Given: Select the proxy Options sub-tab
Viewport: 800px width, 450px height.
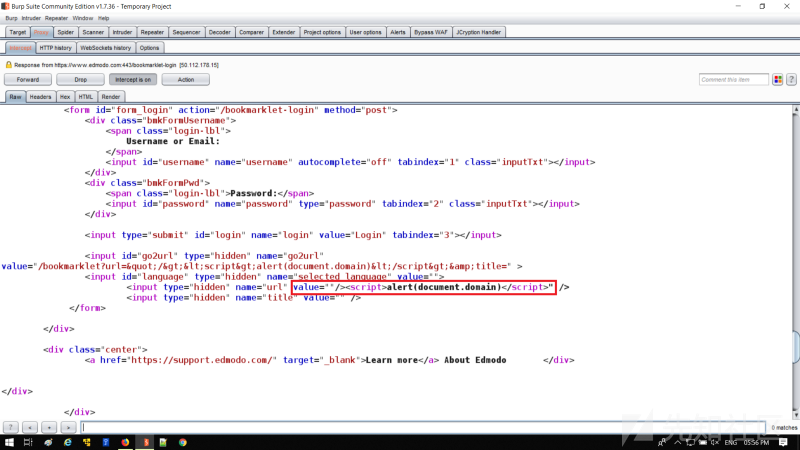Looking at the screenshot, I should tap(149, 48).
